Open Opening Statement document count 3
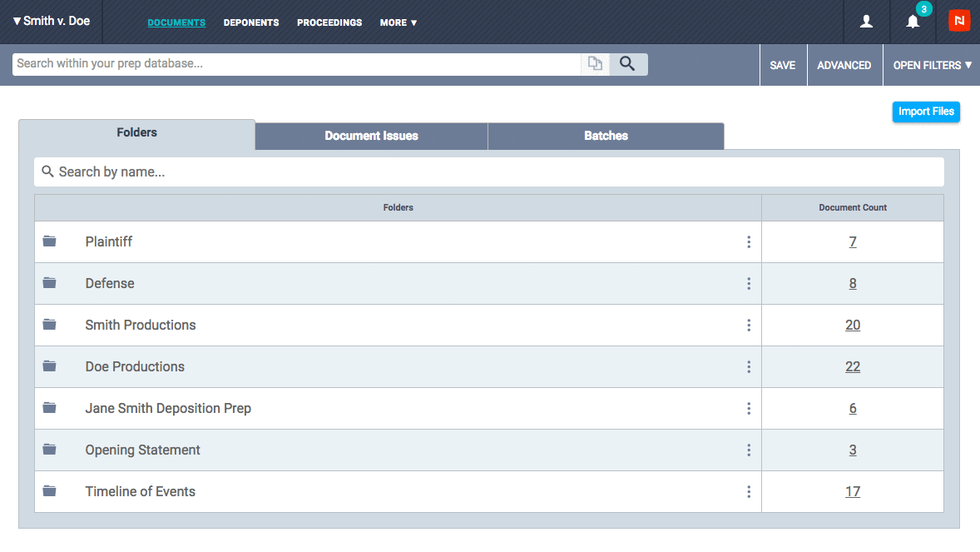This screenshot has height=552, width=980. pos(853,450)
